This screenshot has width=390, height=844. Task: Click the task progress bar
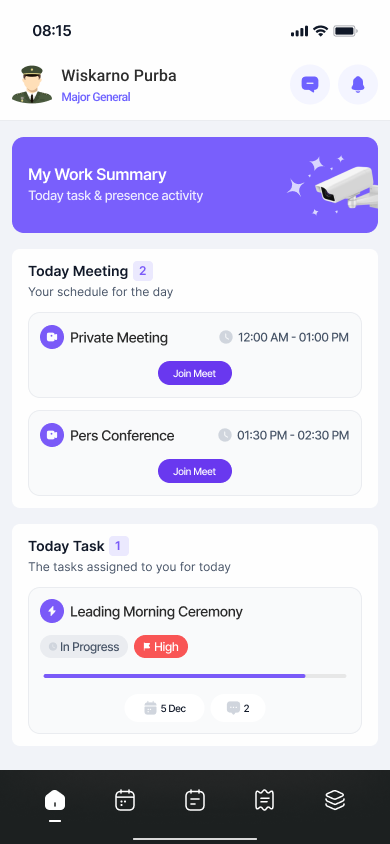(x=195, y=676)
